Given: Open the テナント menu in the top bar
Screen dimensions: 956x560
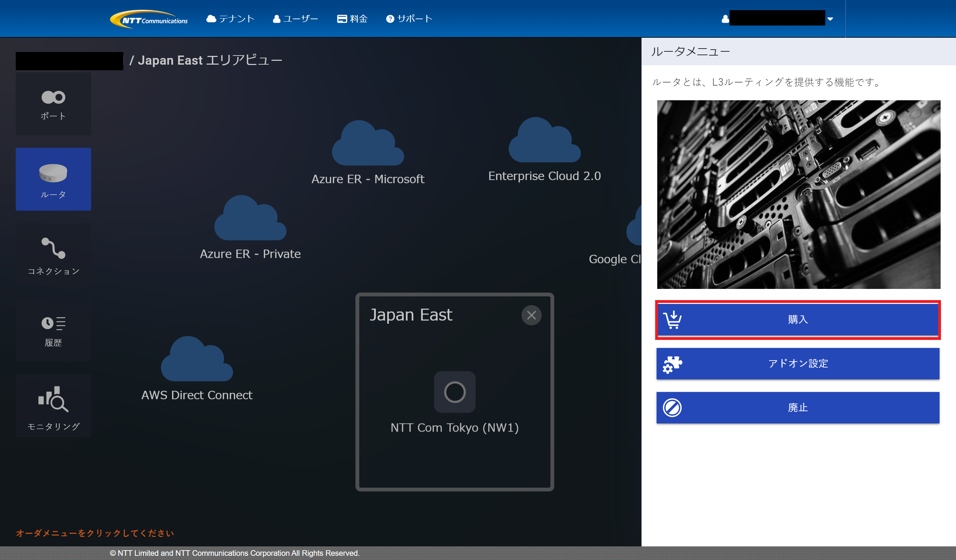Looking at the screenshot, I should [230, 19].
